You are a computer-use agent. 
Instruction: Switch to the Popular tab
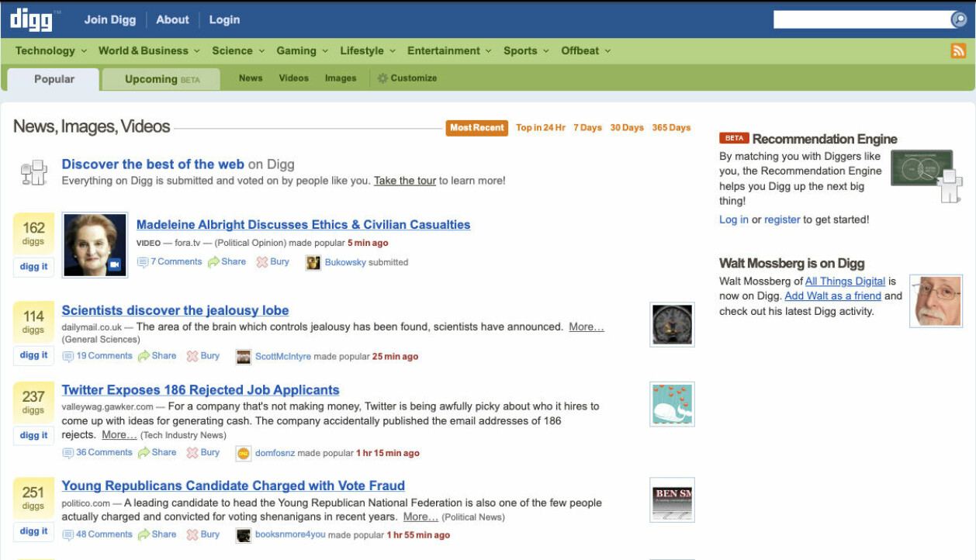[54, 79]
